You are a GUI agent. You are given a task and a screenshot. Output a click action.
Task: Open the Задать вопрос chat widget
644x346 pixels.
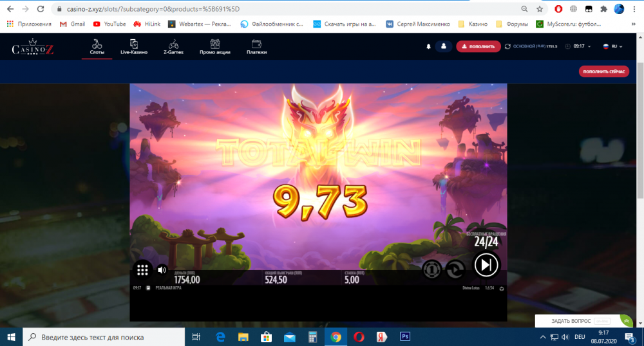click(584, 321)
